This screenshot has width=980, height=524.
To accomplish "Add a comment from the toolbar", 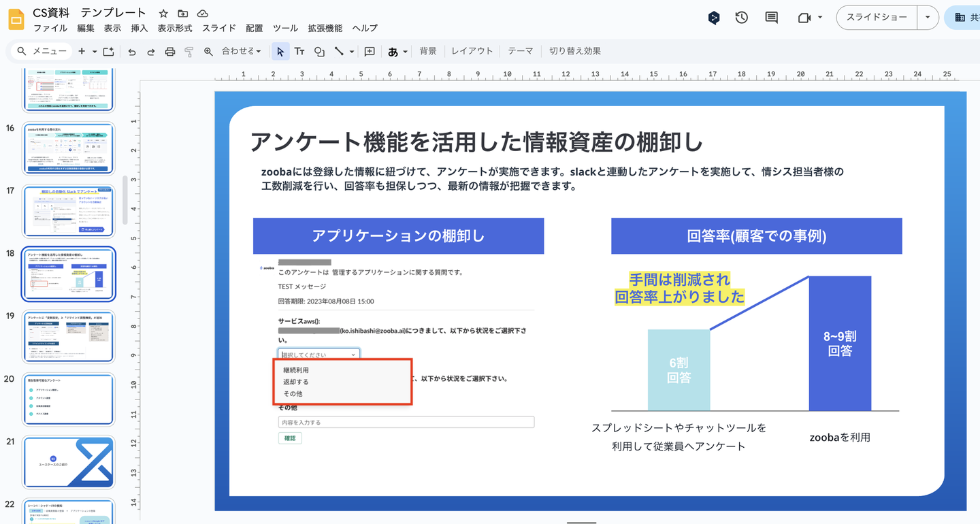I will tap(370, 51).
